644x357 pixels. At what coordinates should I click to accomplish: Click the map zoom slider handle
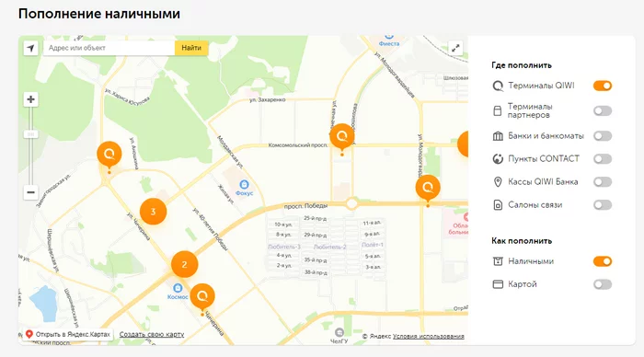[30, 134]
